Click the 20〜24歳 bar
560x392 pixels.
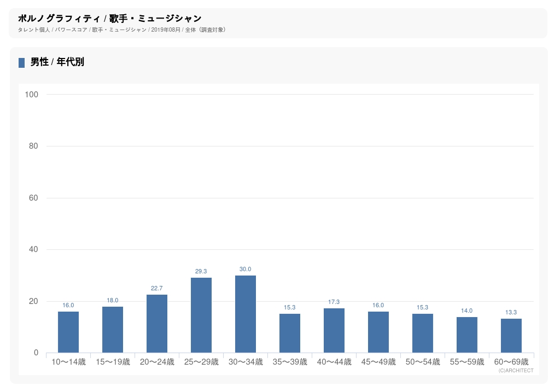pos(157,324)
